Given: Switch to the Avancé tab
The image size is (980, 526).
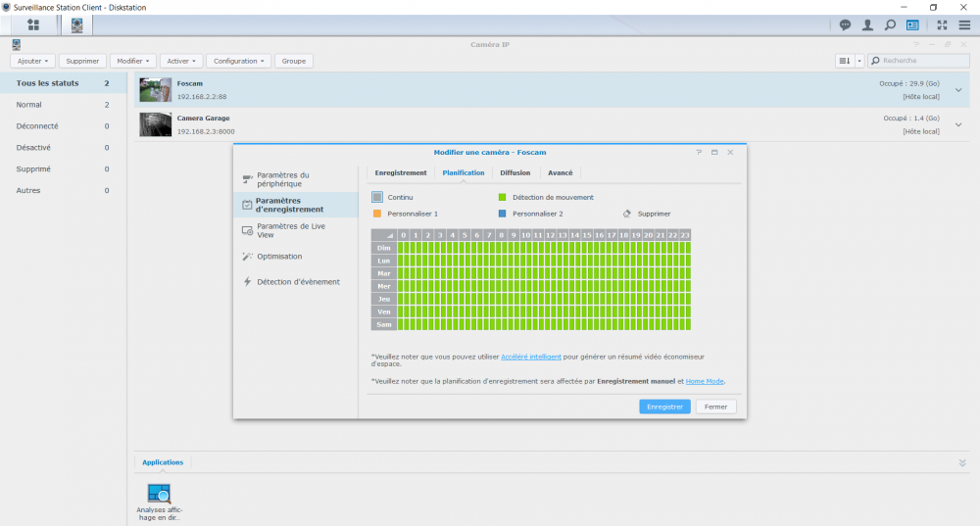Looking at the screenshot, I should (x=561, y=172).
